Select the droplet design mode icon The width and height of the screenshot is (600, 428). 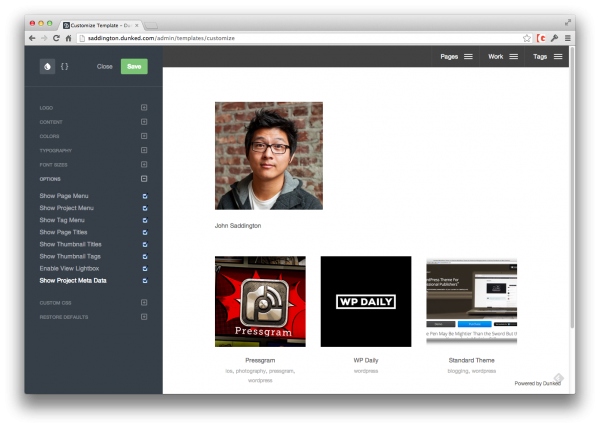point(47,66)
